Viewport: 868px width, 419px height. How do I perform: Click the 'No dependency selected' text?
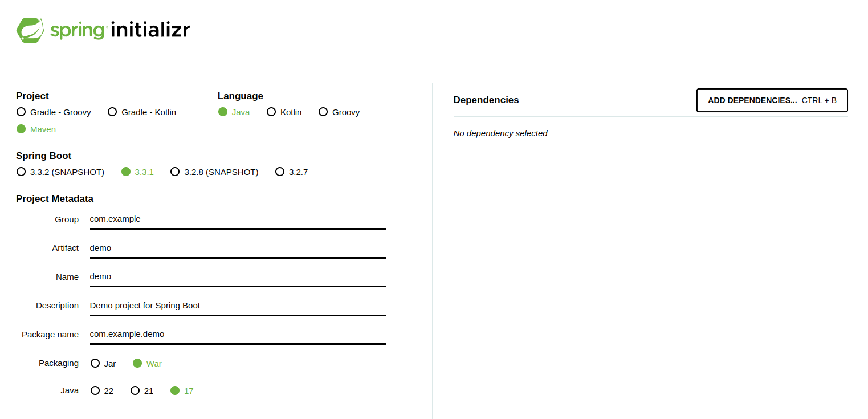point(500,133)
